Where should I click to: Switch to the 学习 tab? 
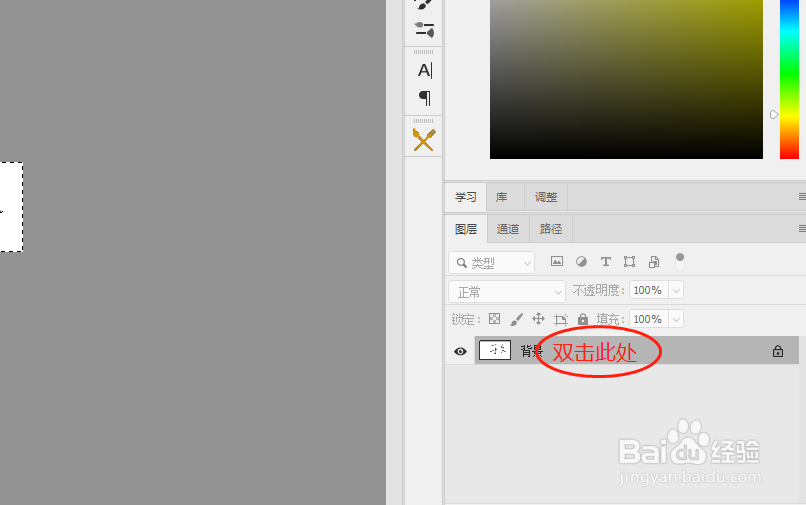466,197
